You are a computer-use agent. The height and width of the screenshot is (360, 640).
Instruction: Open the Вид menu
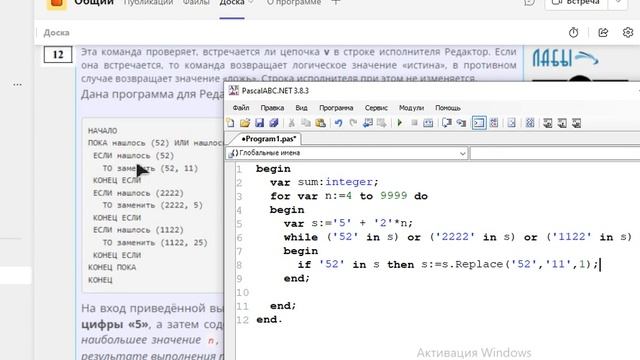click(301, 108)
